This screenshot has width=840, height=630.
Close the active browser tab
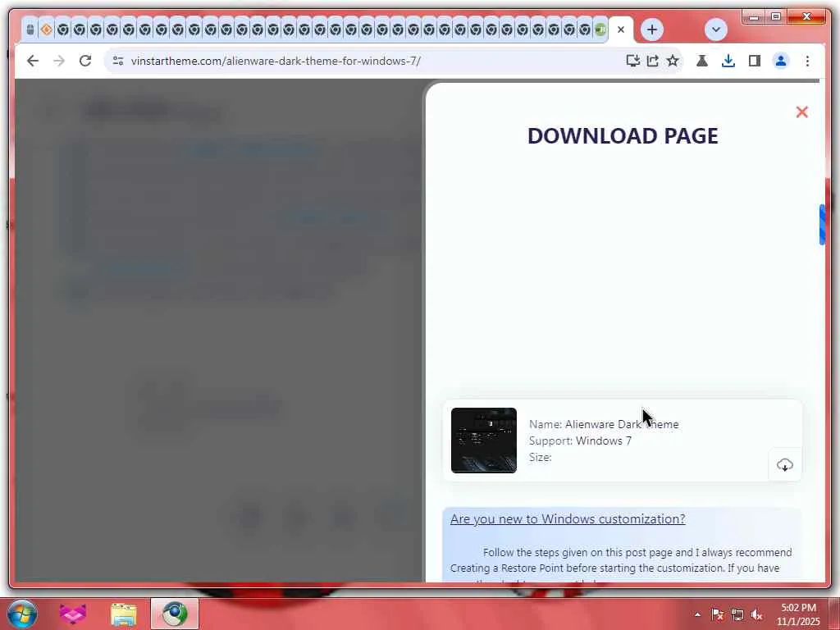[x=621, y=30]
